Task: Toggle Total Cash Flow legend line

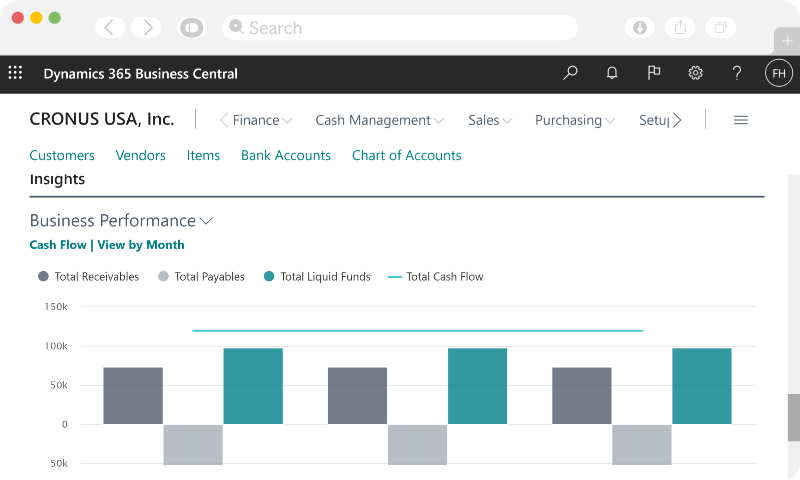Action: (435, 276)
